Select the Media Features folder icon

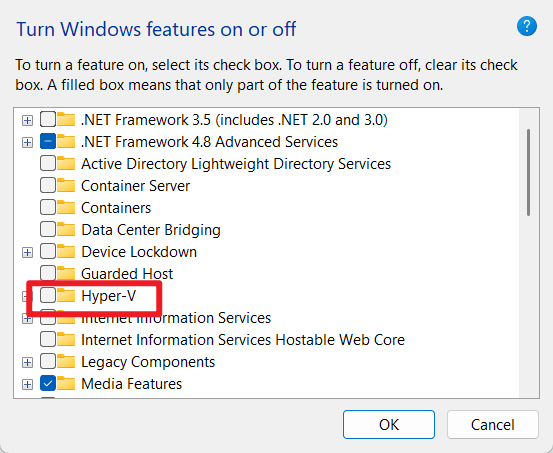click(66, 383)
